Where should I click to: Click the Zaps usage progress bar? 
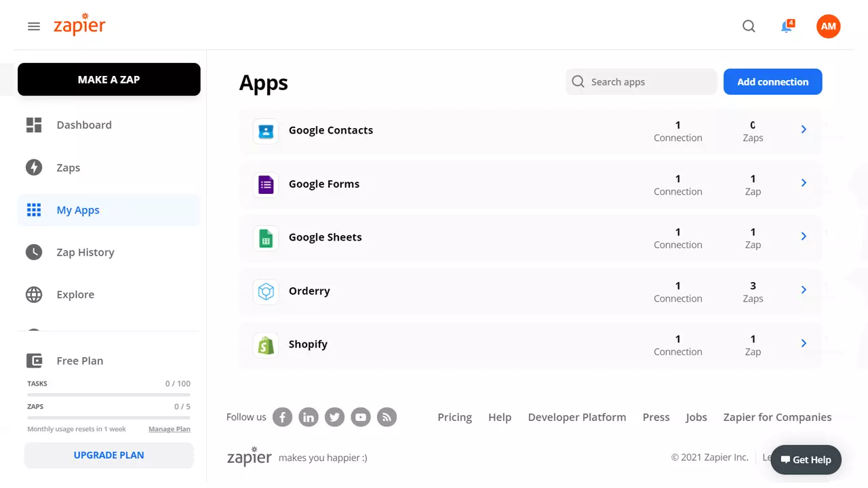108,418
